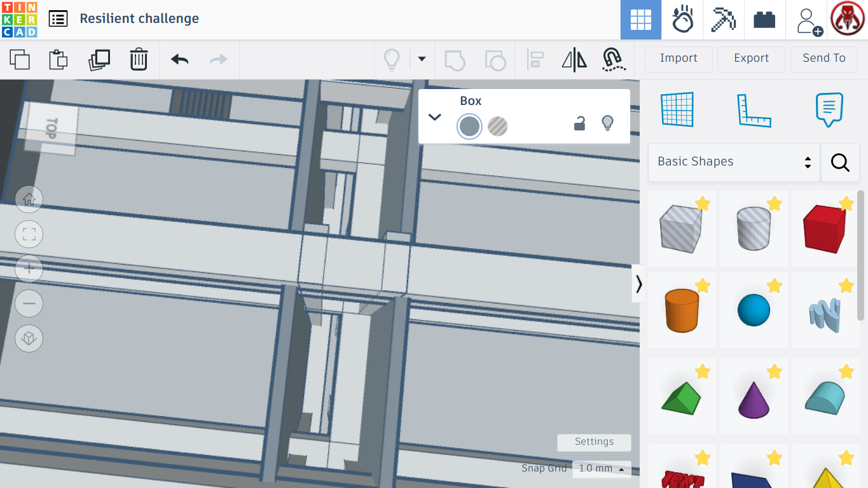
Task: Fit all in view
Action: [x=29, y=234]
